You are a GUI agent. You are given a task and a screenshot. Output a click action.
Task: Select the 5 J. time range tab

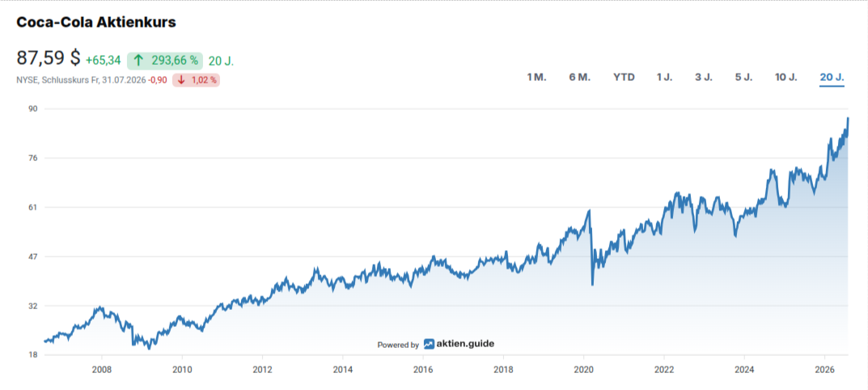pos(743,78)
